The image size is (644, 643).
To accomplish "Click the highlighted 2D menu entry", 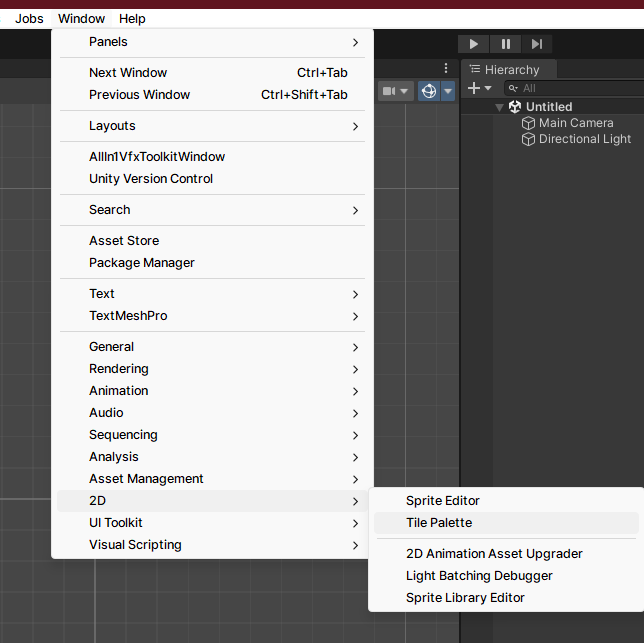I will 212,501.
